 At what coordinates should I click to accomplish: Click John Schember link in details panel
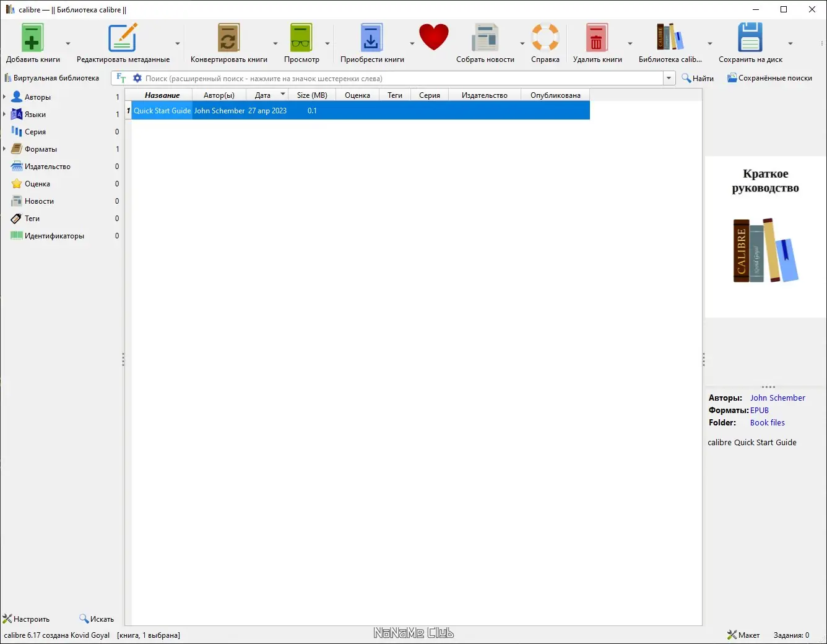(x=777, y=398)
